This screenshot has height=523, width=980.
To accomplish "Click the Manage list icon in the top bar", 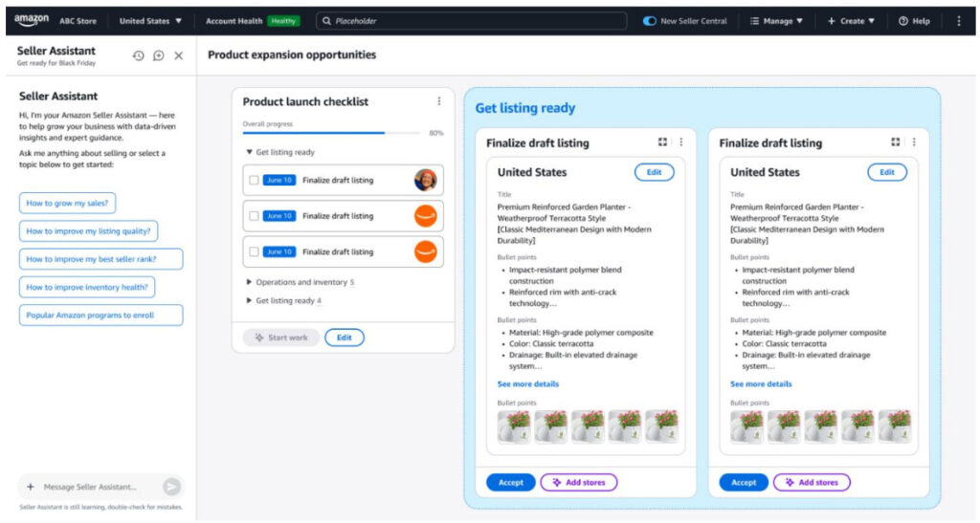I will (x=754, y=21).
